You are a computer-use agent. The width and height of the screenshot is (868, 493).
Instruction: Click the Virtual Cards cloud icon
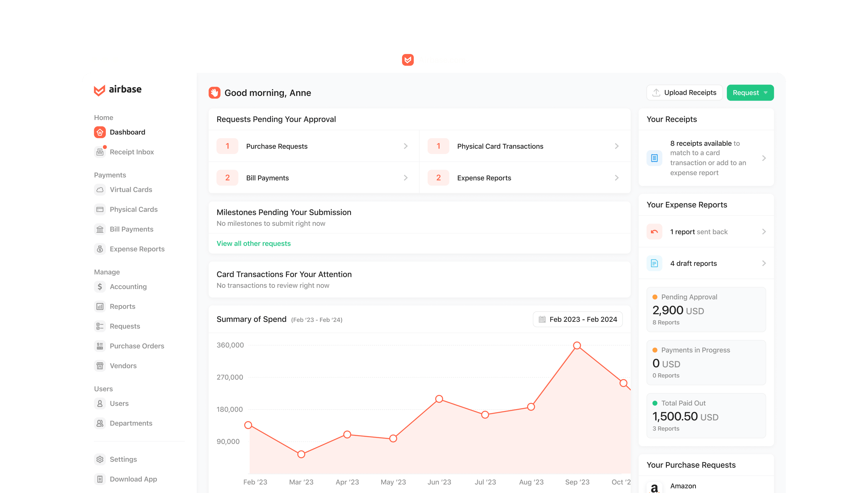[100, 190]
